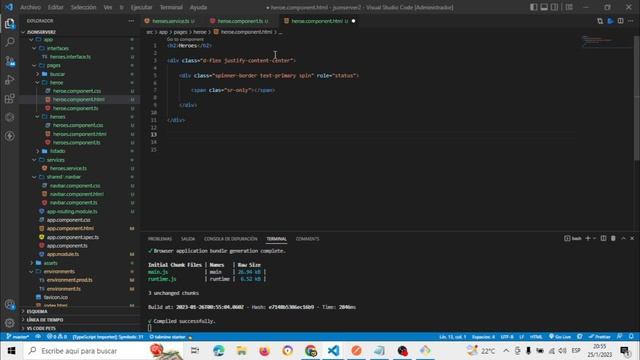The image size is (640, 360).
Task: Toggle bottom panel layout button
Action: coord(544,7)
